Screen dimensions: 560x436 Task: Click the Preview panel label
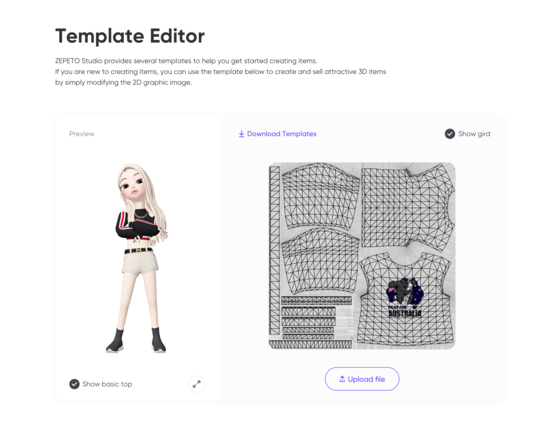pyautogui.click(x=82, y=134)
